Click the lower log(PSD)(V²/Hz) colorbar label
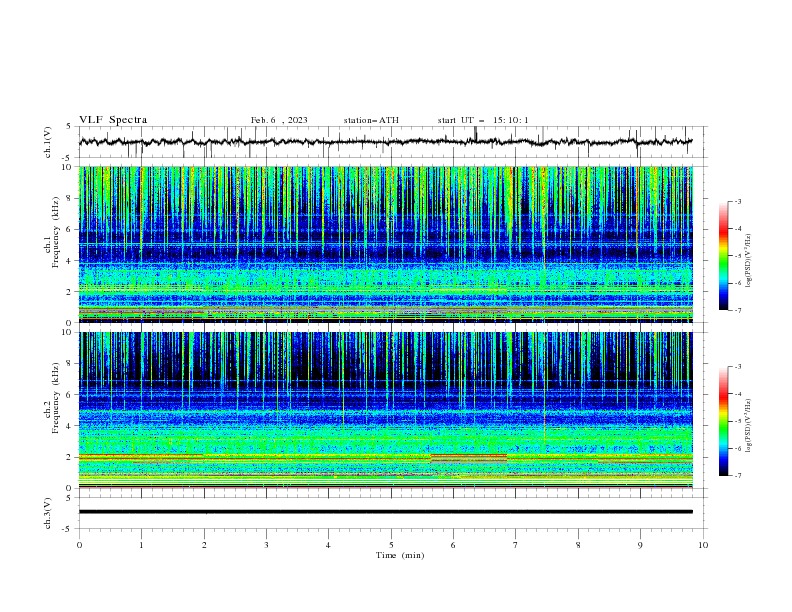 tap(748, 426)
